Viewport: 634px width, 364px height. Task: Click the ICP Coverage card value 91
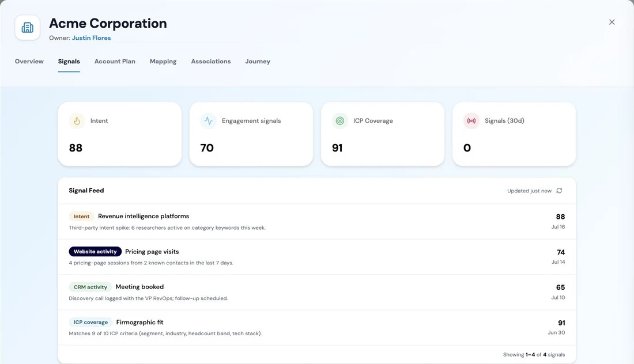click(x=337, y=148)
